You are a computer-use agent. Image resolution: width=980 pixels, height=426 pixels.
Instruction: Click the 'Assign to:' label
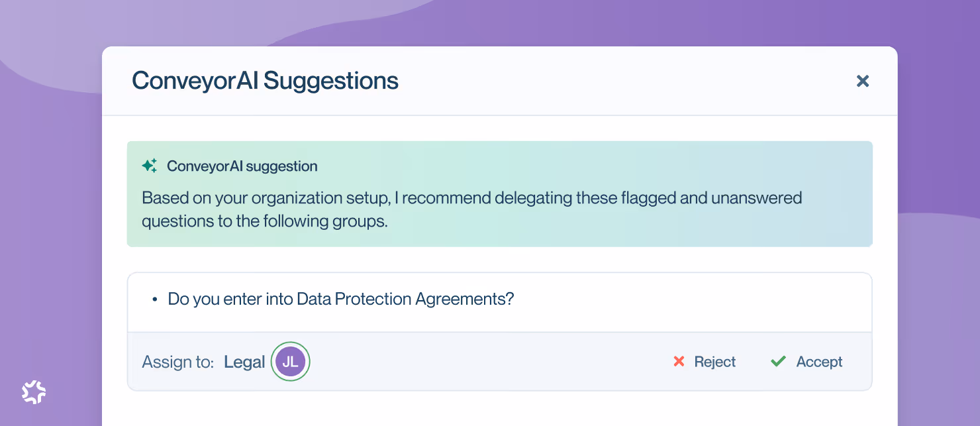[178, 362]
